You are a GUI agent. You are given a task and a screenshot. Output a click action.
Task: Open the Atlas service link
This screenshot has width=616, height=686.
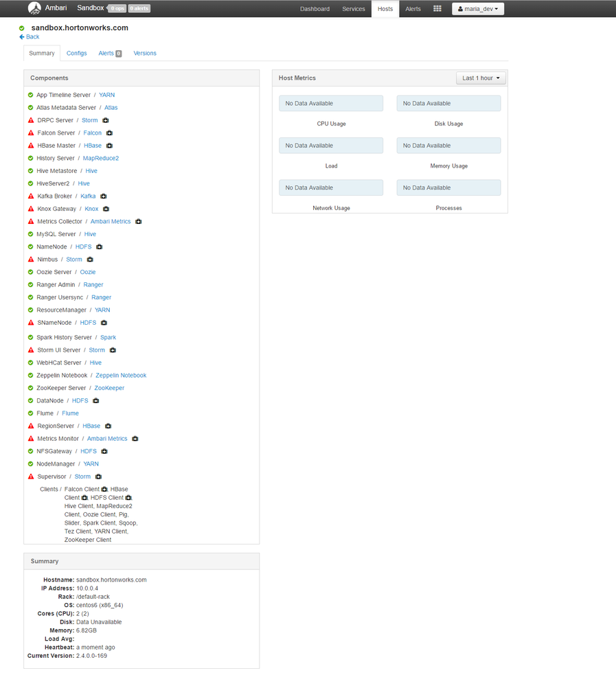pos(111,108)
